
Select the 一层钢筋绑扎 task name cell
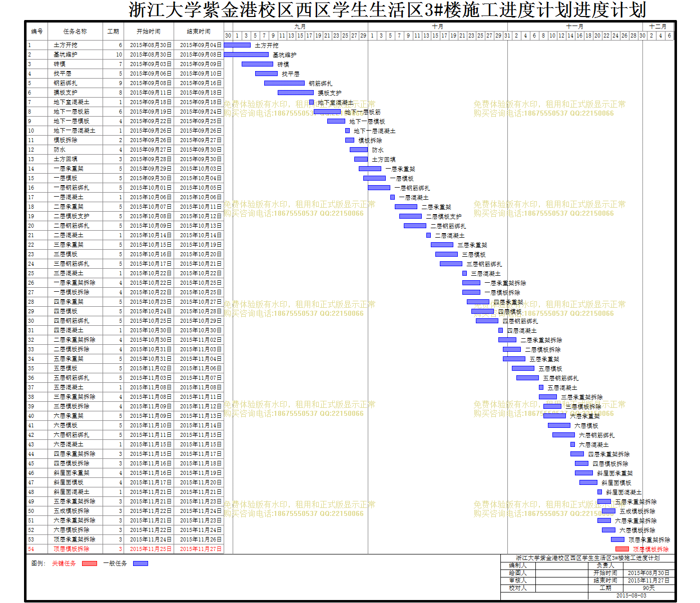point(75,188)
